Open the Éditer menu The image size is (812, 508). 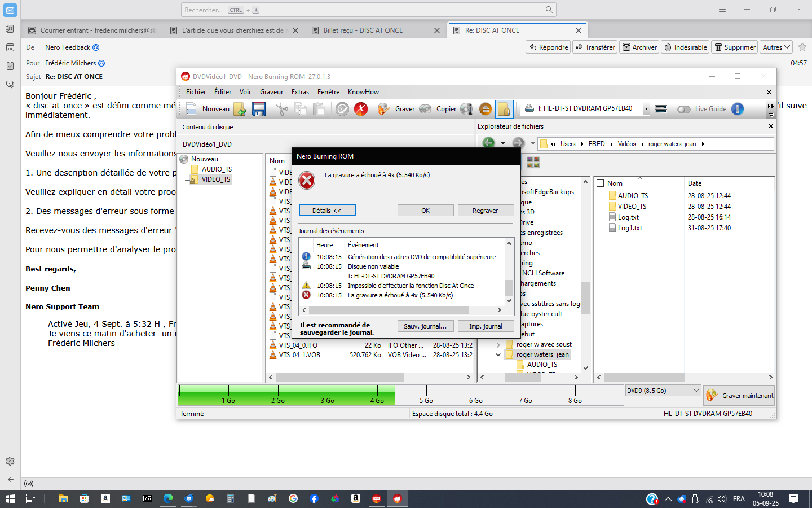[223, 92]
